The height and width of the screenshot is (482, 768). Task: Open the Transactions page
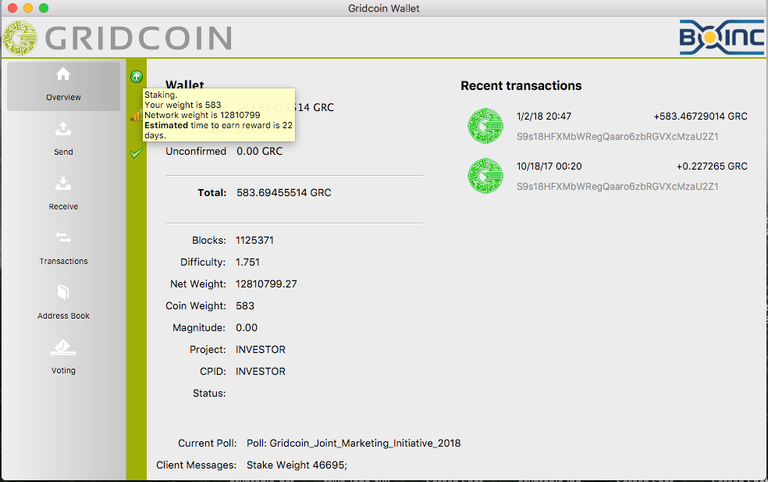(x=63, y=248)
